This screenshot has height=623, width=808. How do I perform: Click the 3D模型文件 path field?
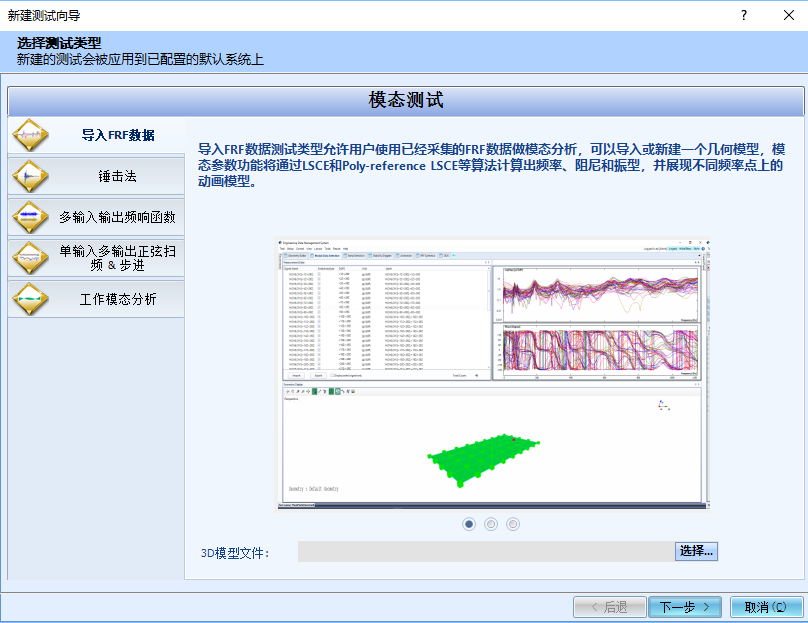pos(485,551)
